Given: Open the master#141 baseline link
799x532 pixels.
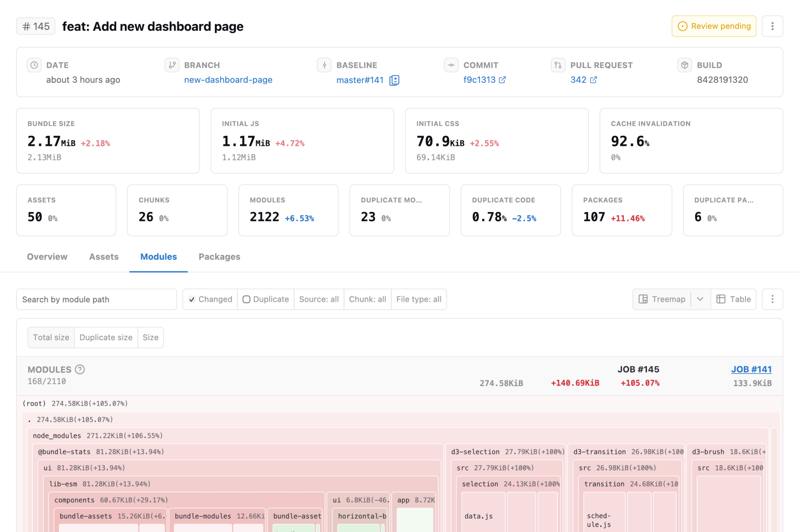Looking at the screenshot, I should pyautogui.click(x=360, y=80).
